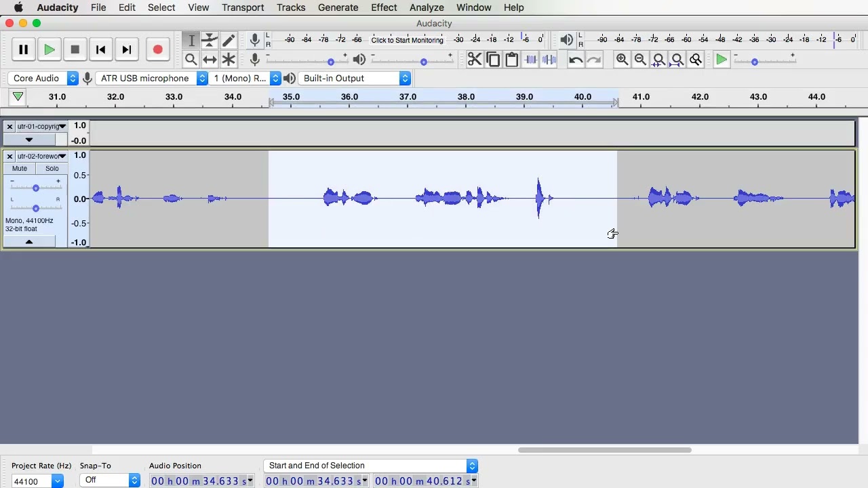Skip to the start of the project
Viewport: 868px width, 488px height.
coord(100,49)
